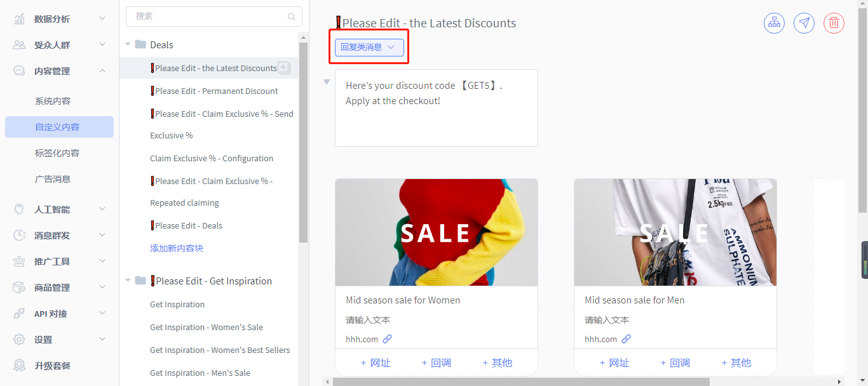Click + 回调 on Men card
Viewport: 868px width, 386px height.
click(675, 363)
